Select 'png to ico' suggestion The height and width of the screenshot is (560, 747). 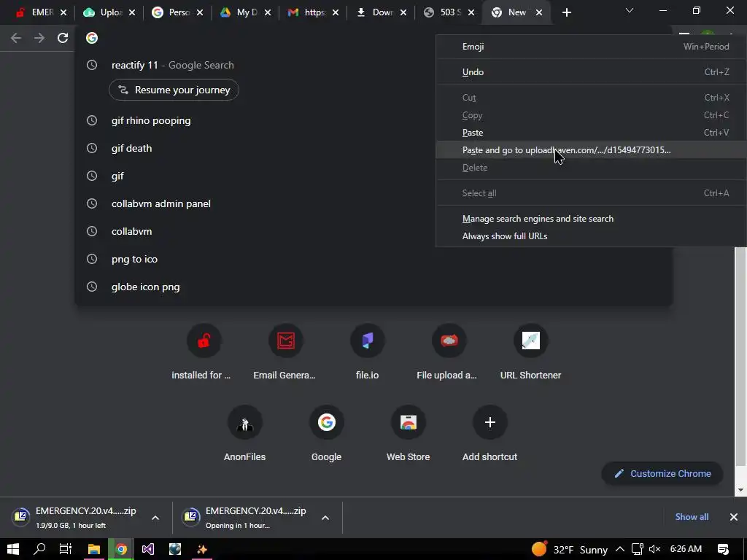tap(373, 259)
